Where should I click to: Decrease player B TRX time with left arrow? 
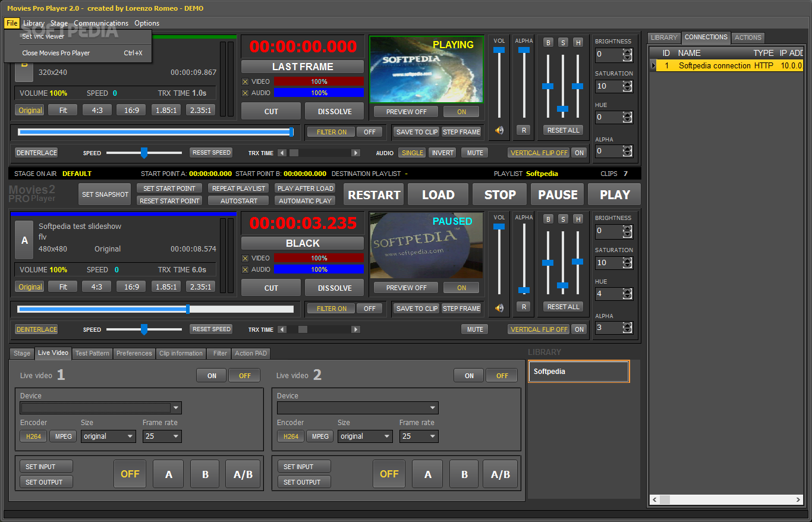282,153
